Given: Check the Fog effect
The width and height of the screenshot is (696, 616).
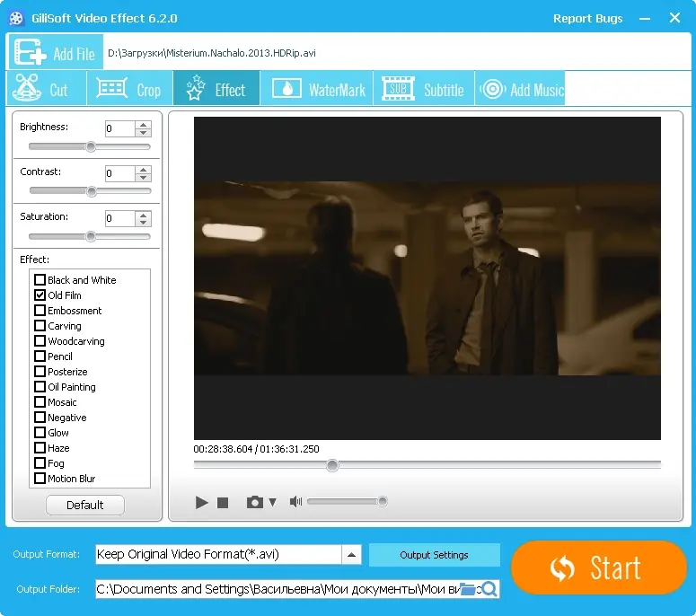Looking at the screenshot, I should (x=40, y=462).
